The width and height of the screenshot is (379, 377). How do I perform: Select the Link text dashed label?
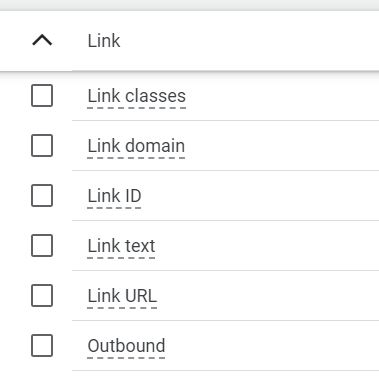tap(121, 246)
